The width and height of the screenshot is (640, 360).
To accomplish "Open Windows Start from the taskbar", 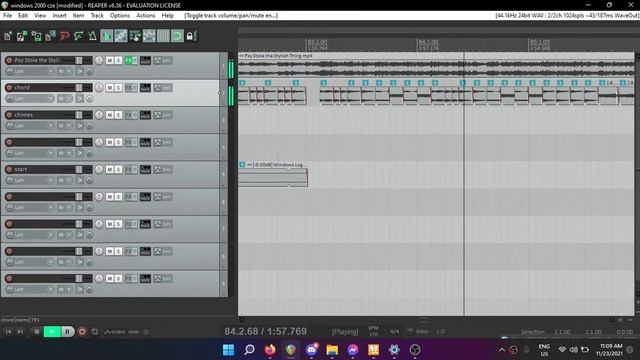I will click(229, 350).
